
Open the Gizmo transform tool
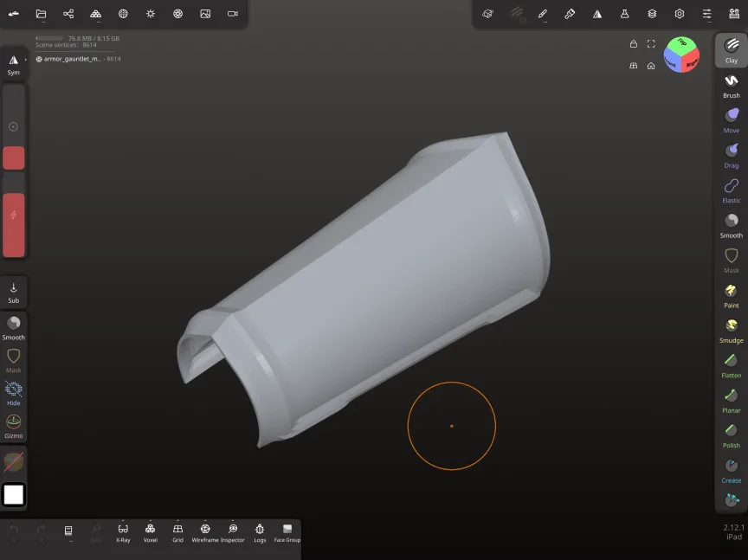click(13, 427)
